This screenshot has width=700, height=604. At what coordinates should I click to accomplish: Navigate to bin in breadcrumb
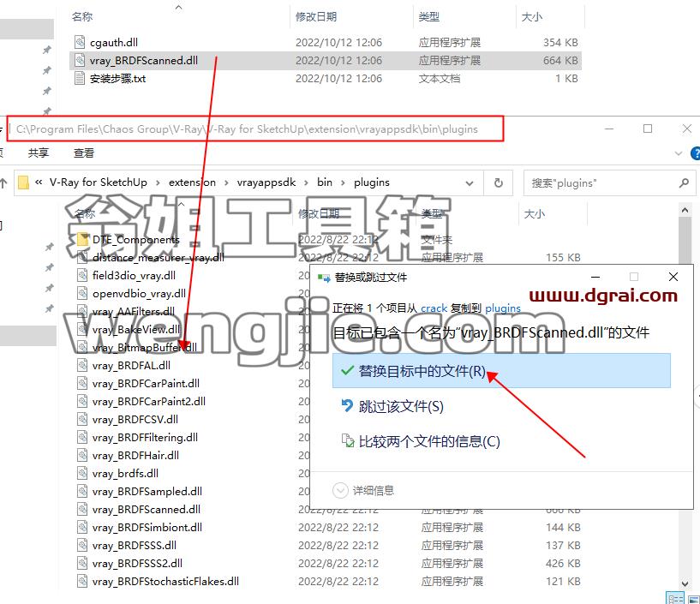[325, 182]
